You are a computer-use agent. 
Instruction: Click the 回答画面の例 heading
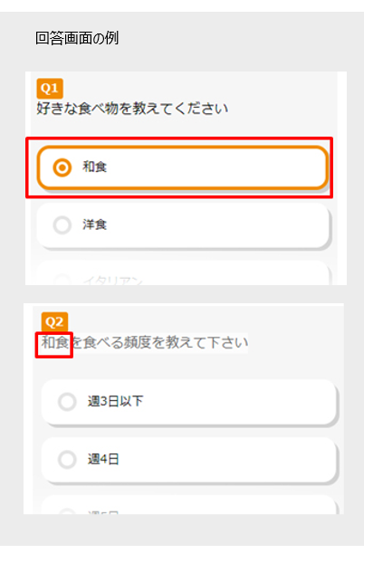pos(77,38)
